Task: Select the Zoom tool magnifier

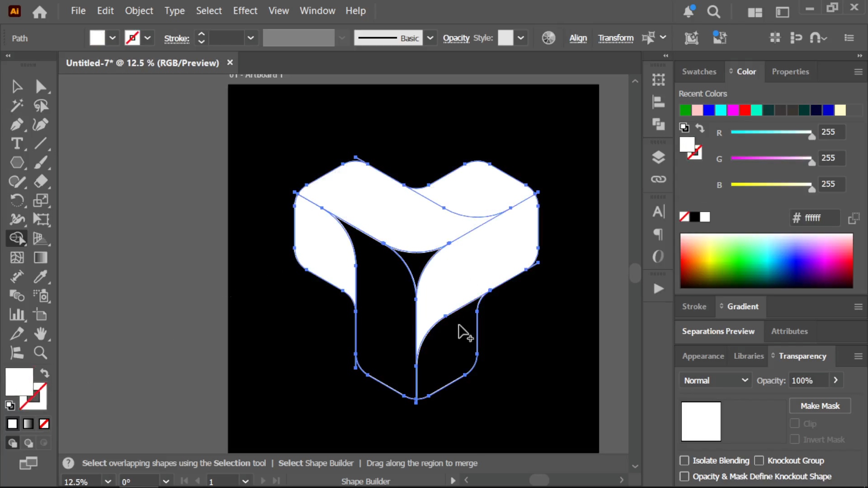Action: (41, 353)
